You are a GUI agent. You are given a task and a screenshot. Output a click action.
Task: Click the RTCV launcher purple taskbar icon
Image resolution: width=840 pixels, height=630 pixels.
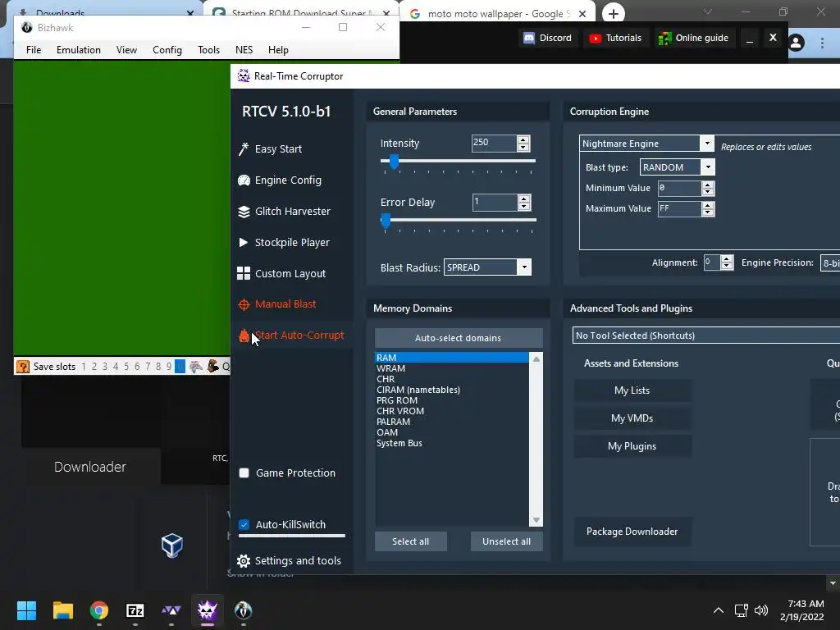point(208,610)
